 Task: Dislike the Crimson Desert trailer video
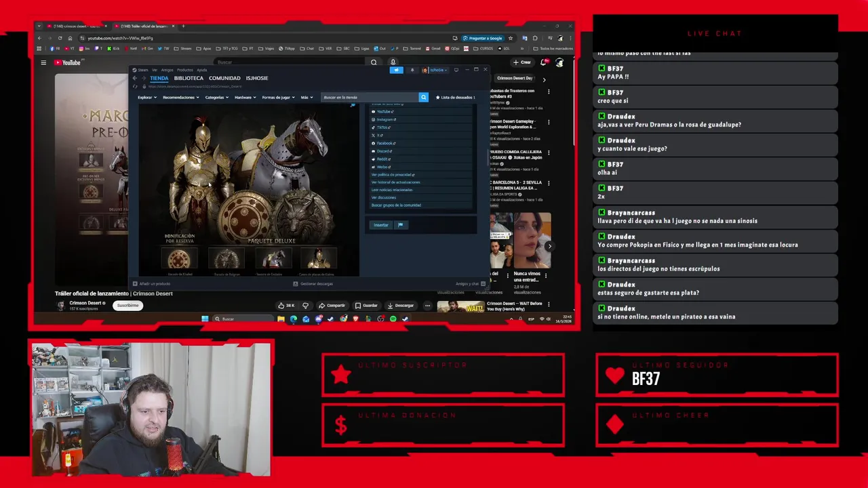[305, 305]
